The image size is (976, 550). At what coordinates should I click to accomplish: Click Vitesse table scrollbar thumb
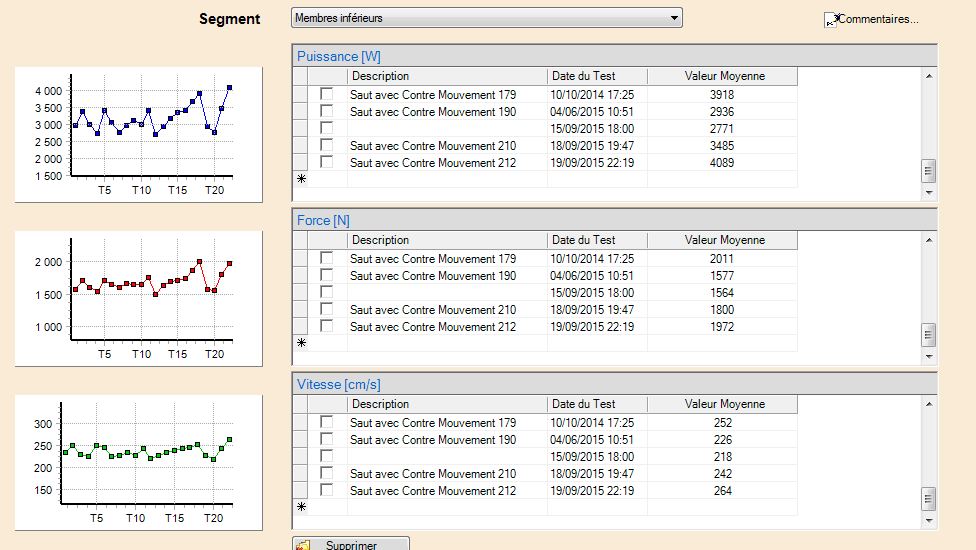click(x=929, y=498)
